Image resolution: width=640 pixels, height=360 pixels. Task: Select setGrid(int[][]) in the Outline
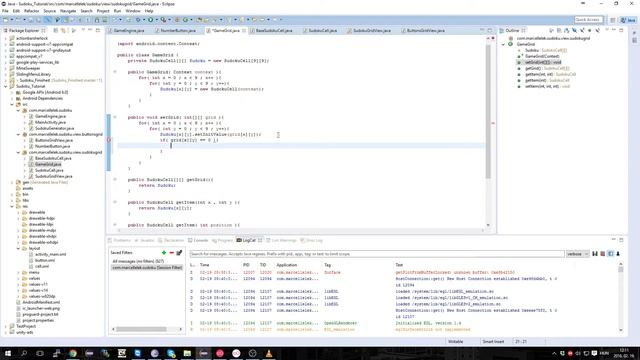(x=542, y=62)
